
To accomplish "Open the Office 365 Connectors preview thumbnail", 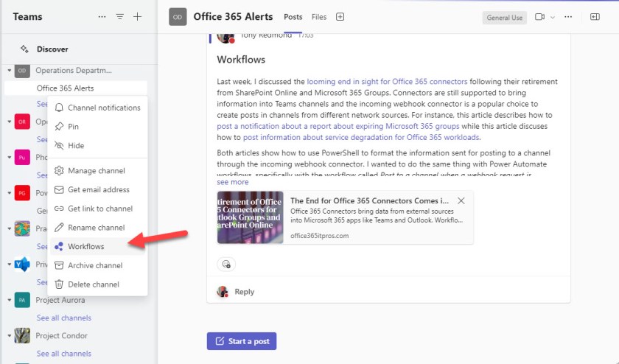I will point(251,217).
